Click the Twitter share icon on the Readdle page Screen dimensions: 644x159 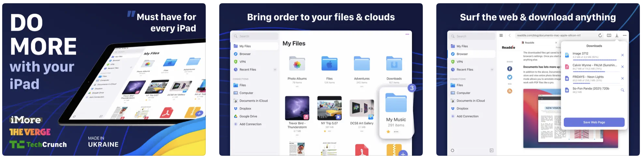510,77
